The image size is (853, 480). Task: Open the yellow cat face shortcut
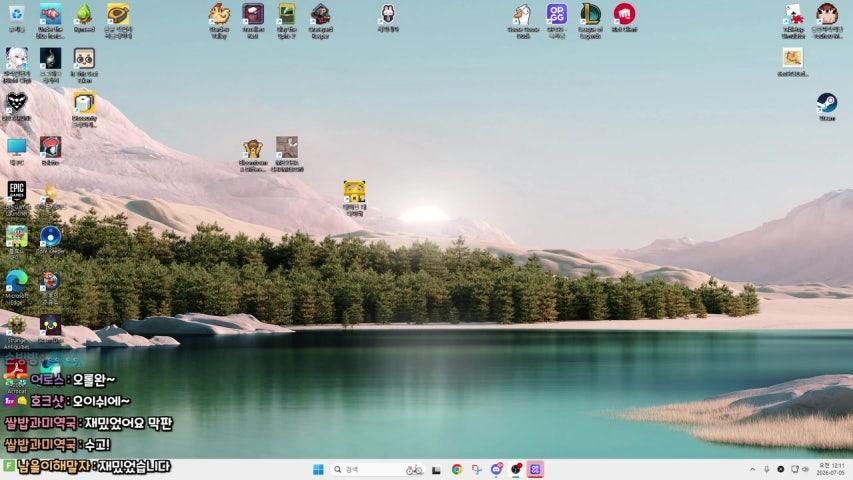pyautogui.click(x=354, y=193)
